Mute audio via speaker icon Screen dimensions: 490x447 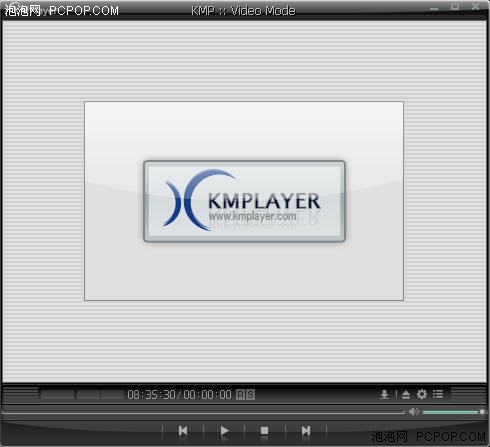(x=414, y=412)
